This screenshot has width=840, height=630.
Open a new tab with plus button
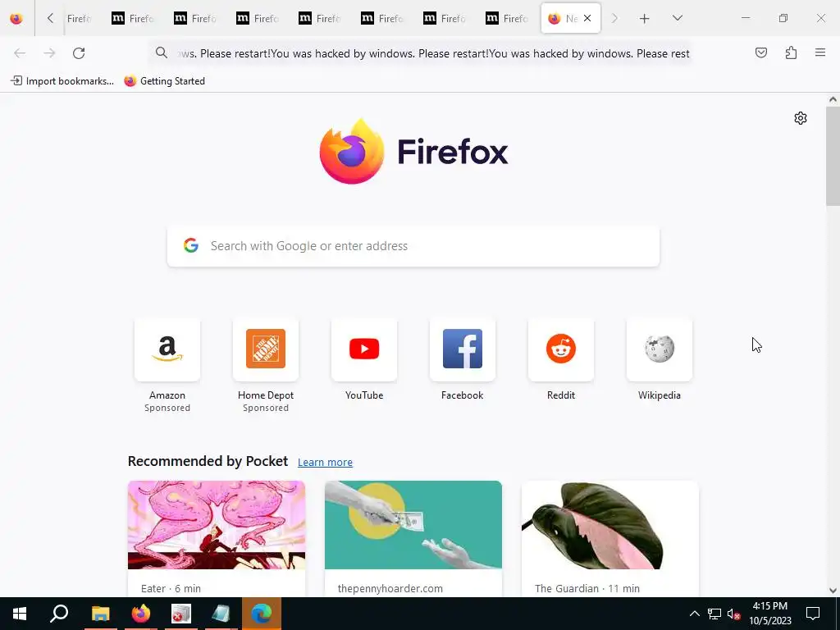pyautogui.click(x=645, y=19)
